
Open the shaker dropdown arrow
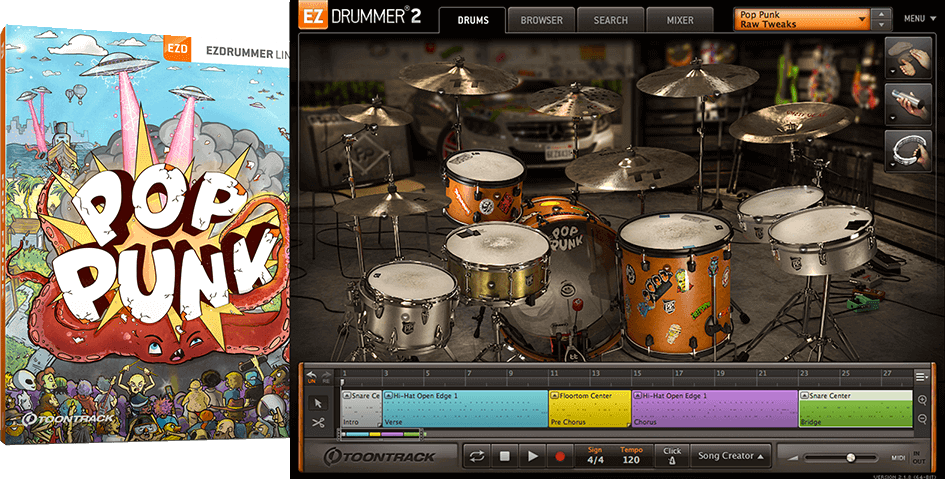[x=892, y=117]
